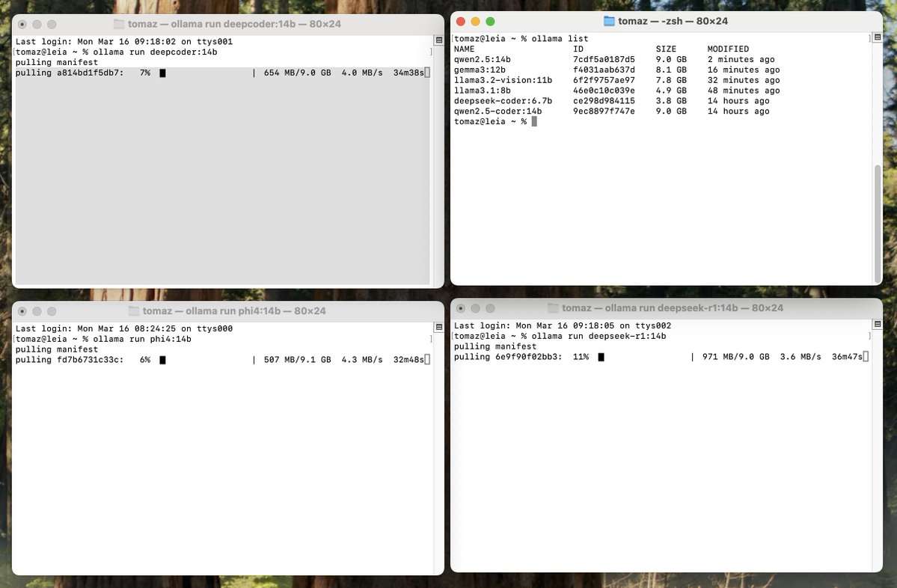Image resolution: width=897 pixels, height=588 pixels.
Task: Click the deepseek-r1:14b window title text
Action: click(673, 308)
